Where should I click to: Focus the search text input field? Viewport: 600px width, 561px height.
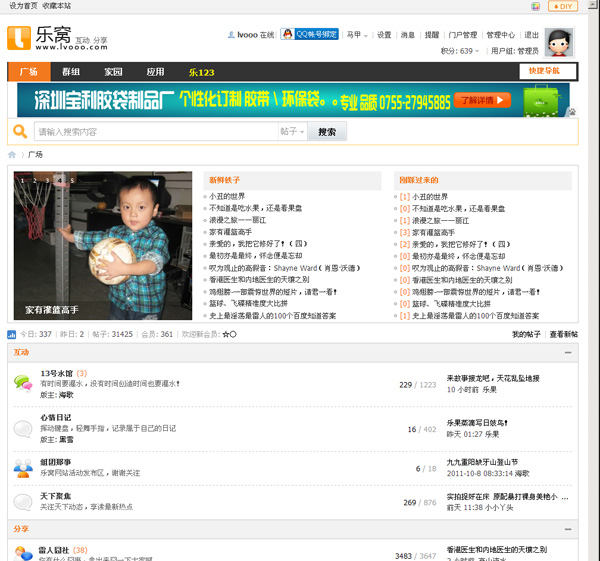coord(156,132)
